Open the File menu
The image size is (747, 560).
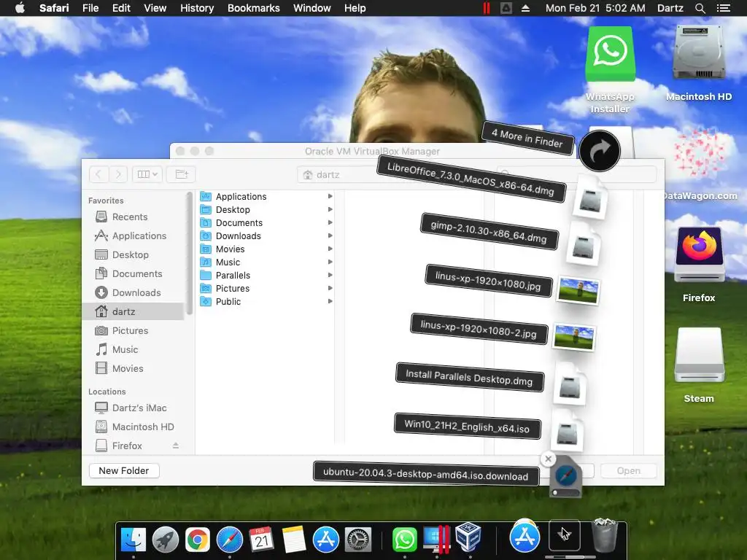tap(90, 8)
